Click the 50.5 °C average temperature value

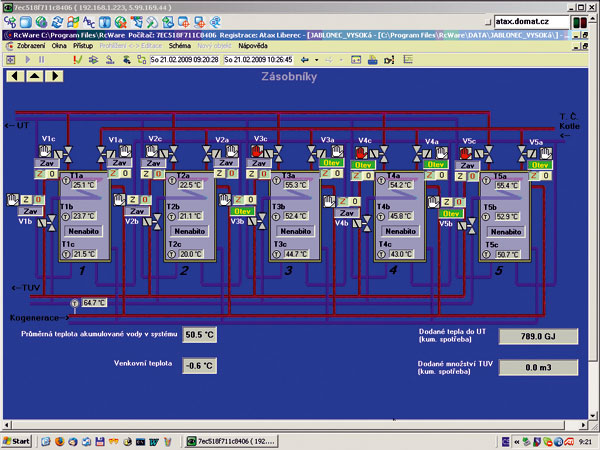click(x=199, y=334)
